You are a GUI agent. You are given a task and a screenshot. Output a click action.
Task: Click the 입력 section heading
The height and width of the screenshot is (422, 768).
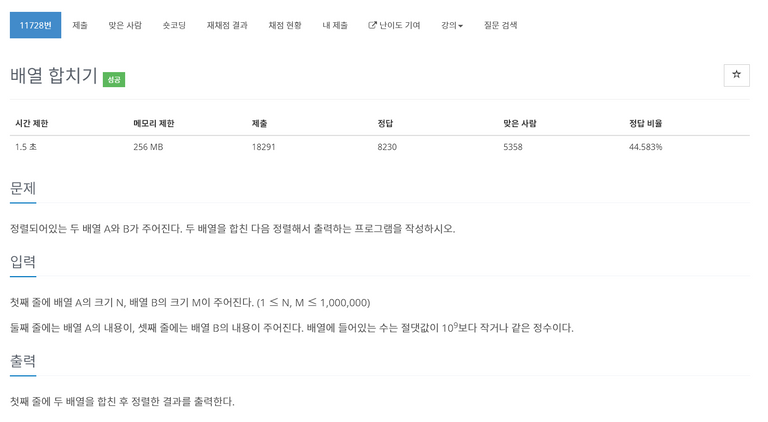(23, 261)
